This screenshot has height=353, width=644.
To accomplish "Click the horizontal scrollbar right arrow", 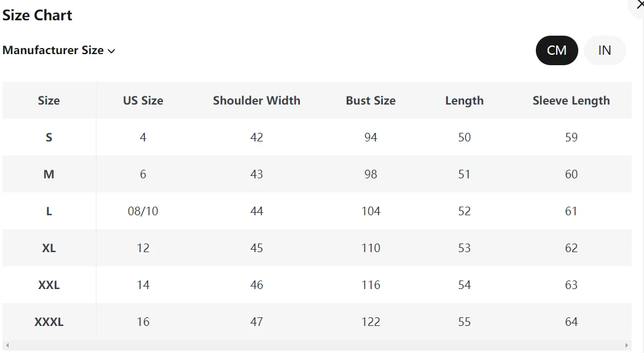I will pos(627,346).
